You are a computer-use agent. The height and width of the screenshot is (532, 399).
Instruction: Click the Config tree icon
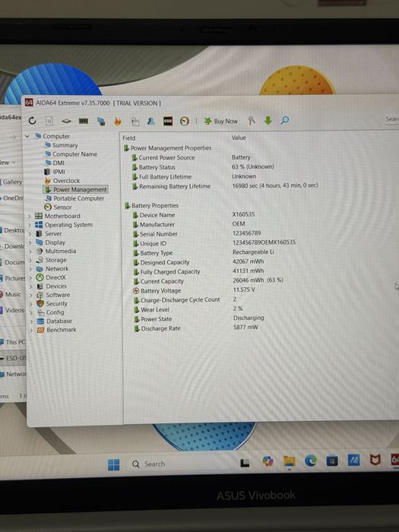click(41, 312)
